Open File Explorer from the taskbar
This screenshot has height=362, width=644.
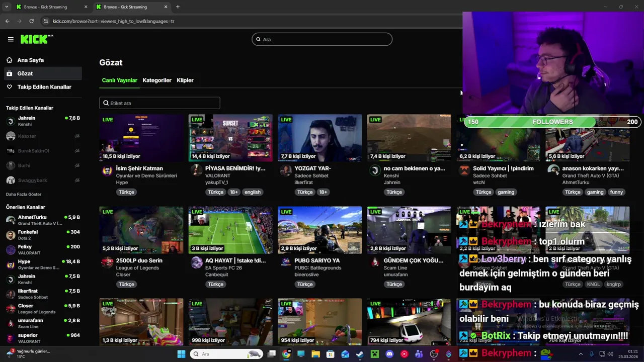(x=315, y=354)
